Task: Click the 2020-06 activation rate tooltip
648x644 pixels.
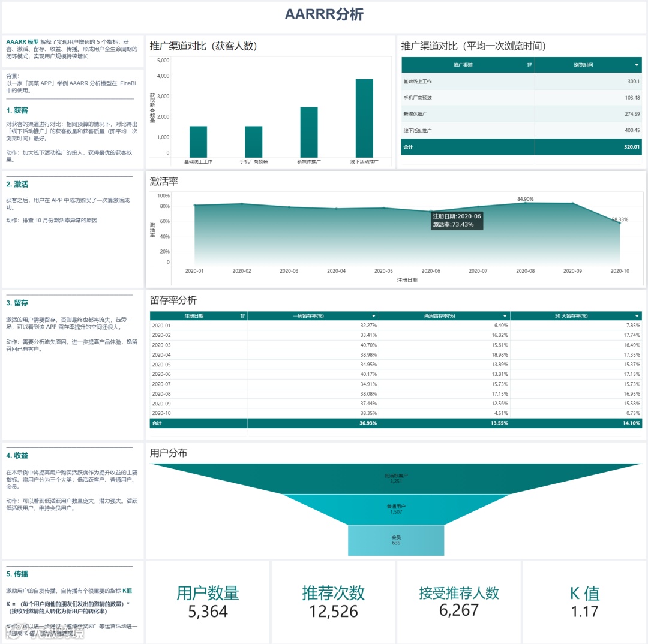Action: 457,221
